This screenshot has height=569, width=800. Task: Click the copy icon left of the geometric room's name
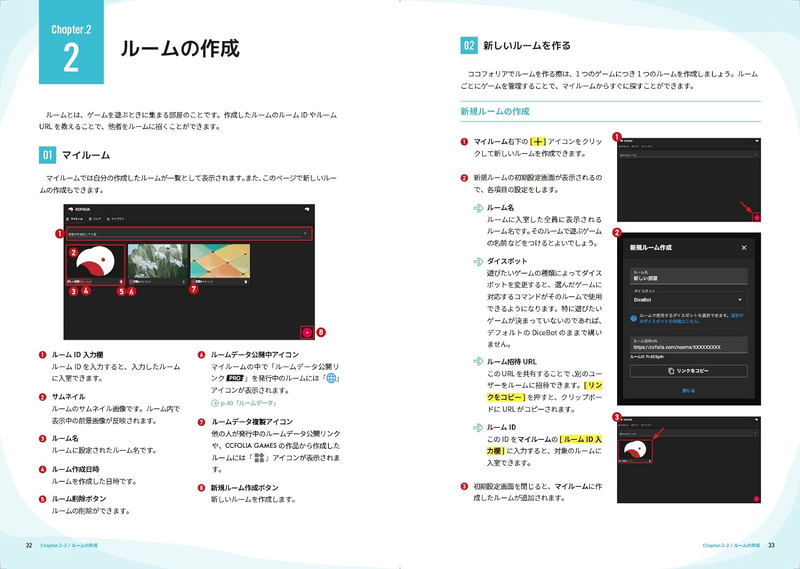coord(193,281)
